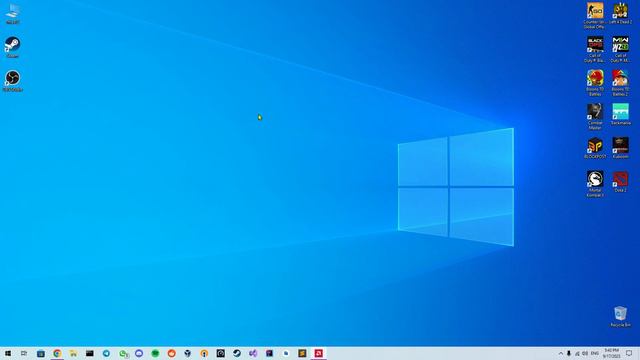This screenshot has height=360, width=640.
Task: Select the Trackmania shortcut
Action: click(620, 114)
